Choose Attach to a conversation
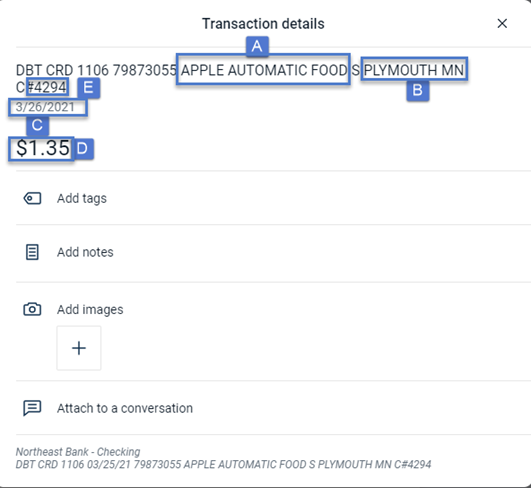Image resolution: width=531 pixels, height=488 pixels. click(x=125, y=408)
